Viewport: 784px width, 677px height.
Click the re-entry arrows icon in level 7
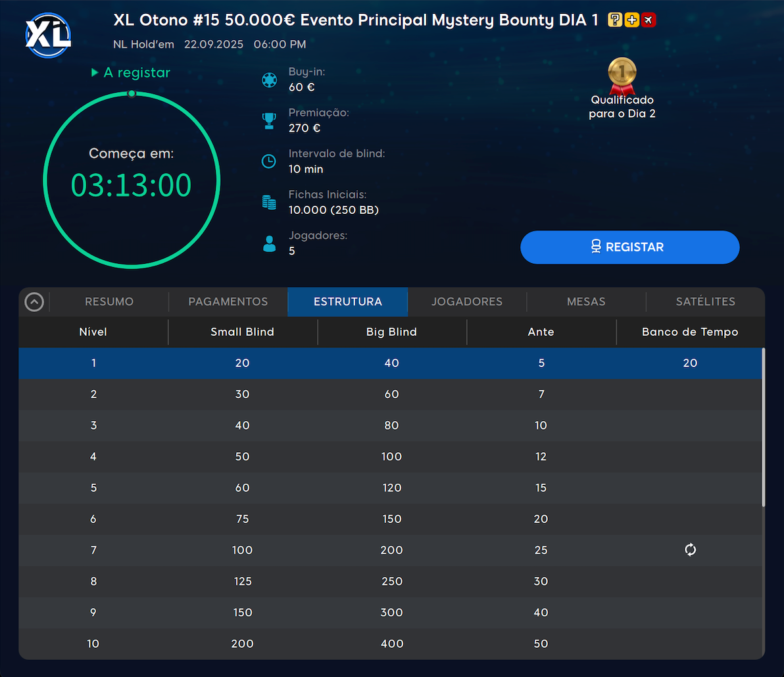tap(690, 550)
